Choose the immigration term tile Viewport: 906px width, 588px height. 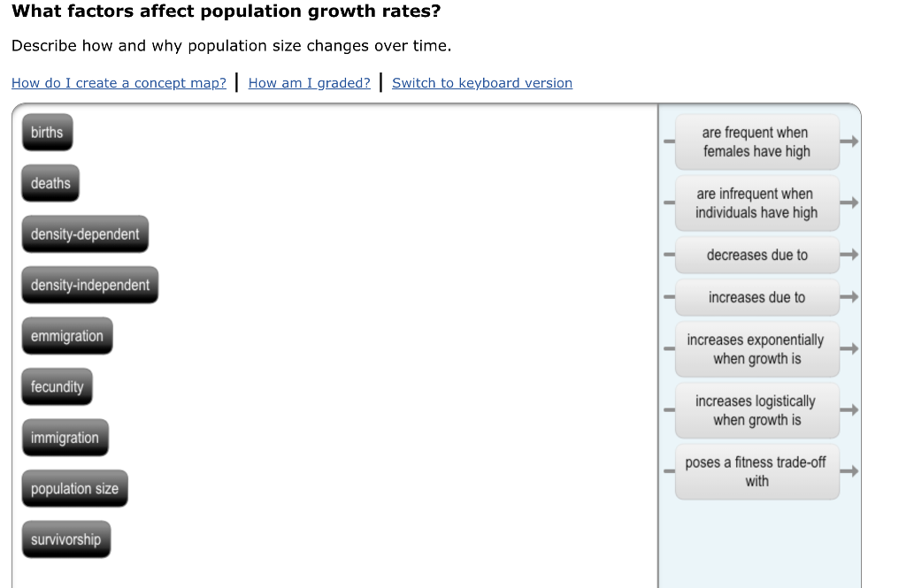coord(65,437)
